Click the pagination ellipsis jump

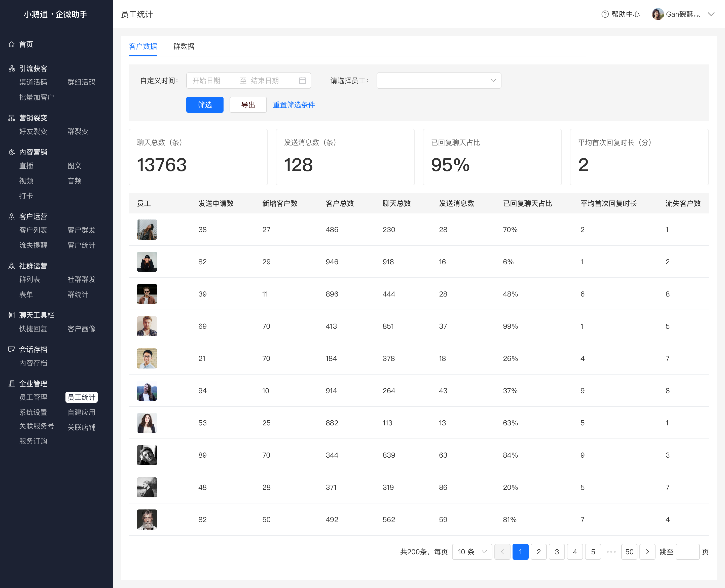coord(611,552)
